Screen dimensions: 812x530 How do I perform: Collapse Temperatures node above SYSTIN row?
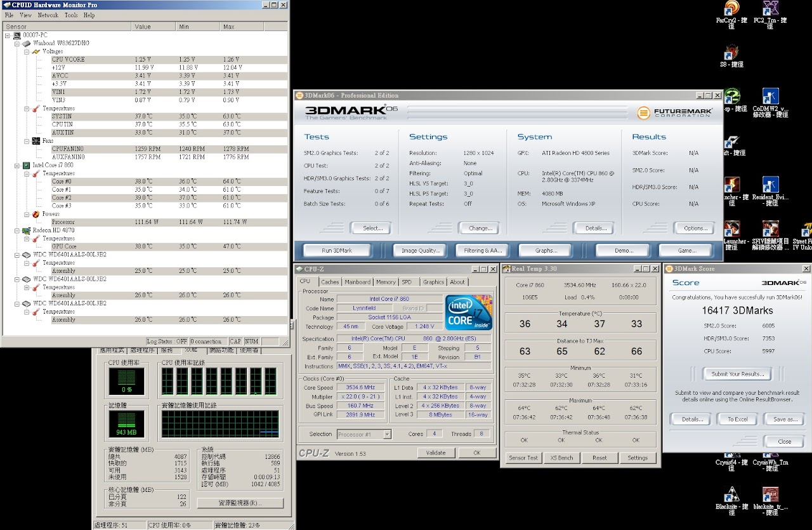click(x=27, y=109)
